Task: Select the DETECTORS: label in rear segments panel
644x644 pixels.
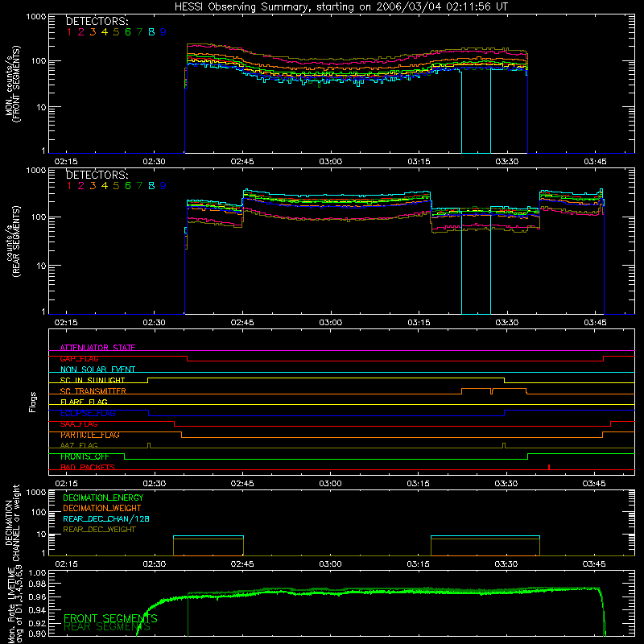Action: pos(97,175)
